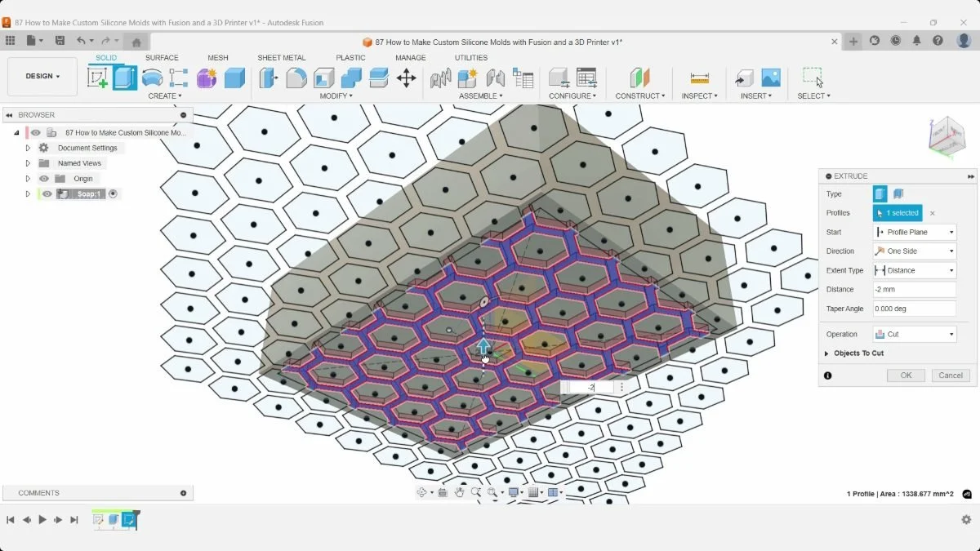The height and width of the screenshot is (551, 980).
Task: Expand the Document Settings node
Action: [28, 148]
